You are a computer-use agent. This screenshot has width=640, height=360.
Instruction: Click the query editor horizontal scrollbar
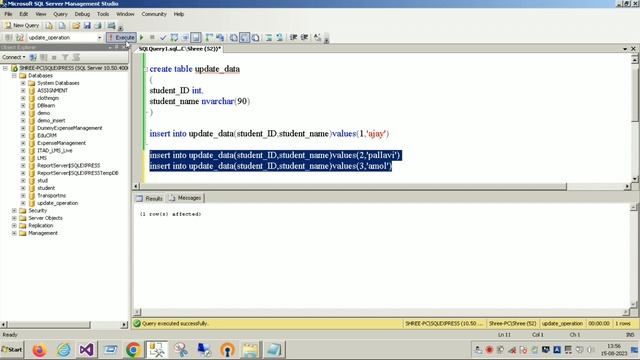381,187
